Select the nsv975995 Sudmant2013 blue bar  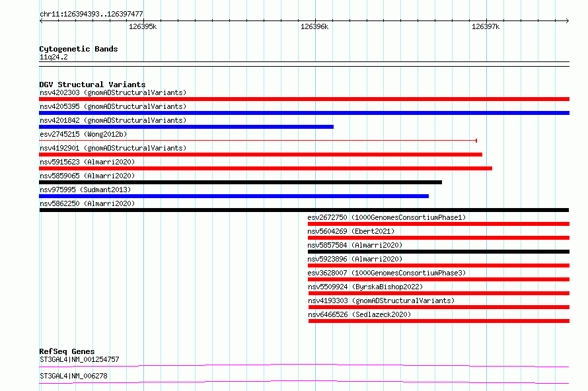pyautogui.click(x=234, y=196)
